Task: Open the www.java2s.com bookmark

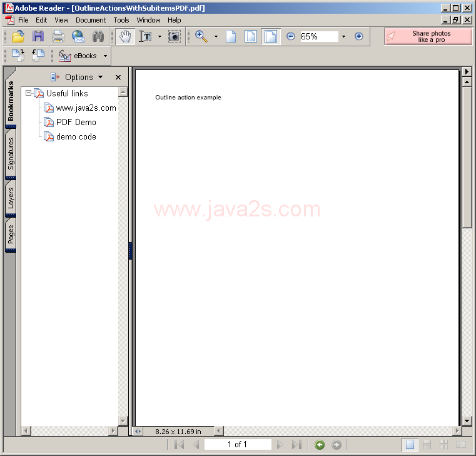Action: coord(86,108)
